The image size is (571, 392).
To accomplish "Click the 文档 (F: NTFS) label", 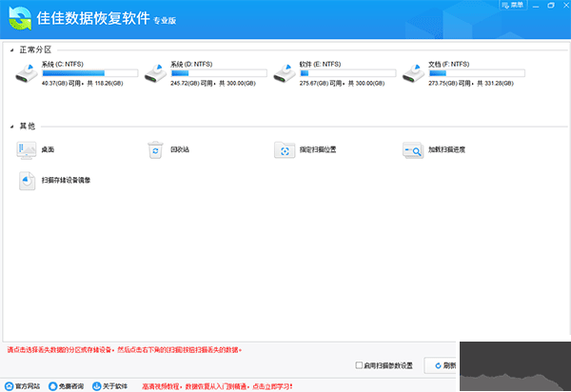I will pos(449,65).
